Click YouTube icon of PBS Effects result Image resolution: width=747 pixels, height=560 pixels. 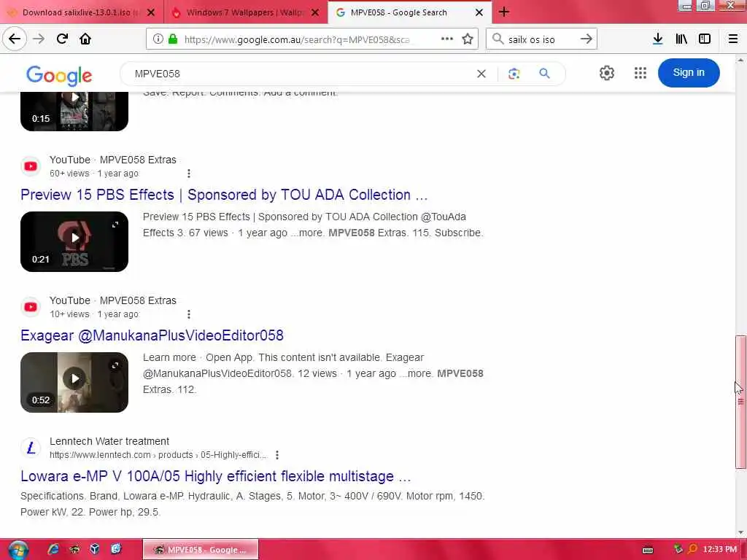(x=31, y=166)
